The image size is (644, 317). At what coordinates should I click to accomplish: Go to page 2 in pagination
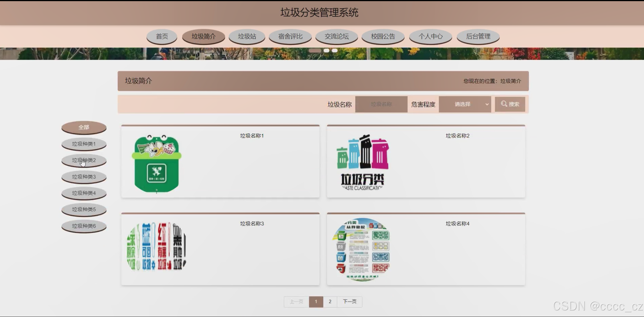click(330, 302)
